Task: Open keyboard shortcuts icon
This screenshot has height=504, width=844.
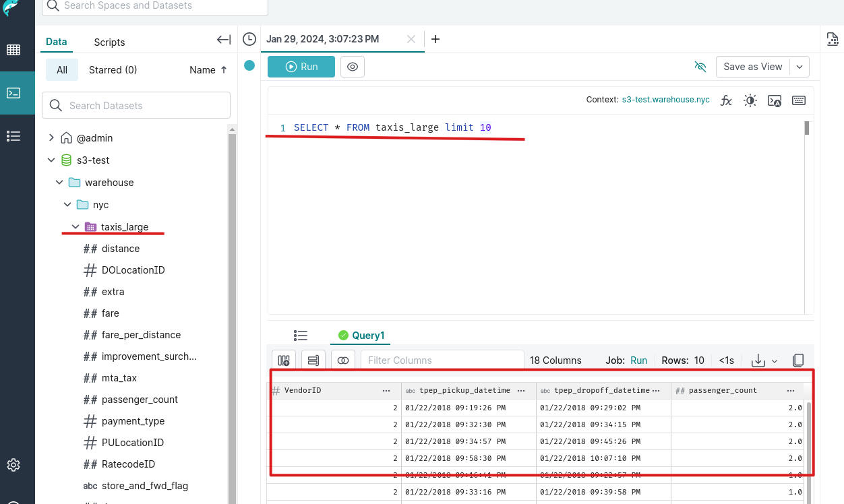Action: point(799,100)
